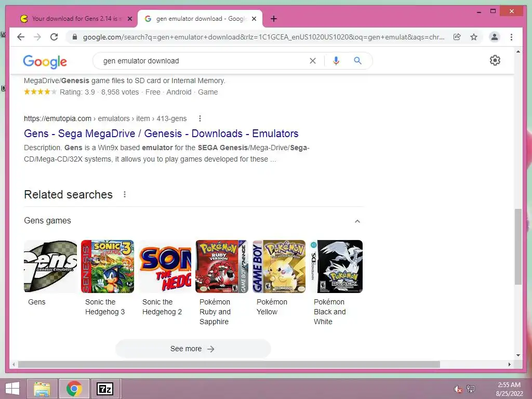
Task: Click the muted volume tray icon
Action: (458, 389)
